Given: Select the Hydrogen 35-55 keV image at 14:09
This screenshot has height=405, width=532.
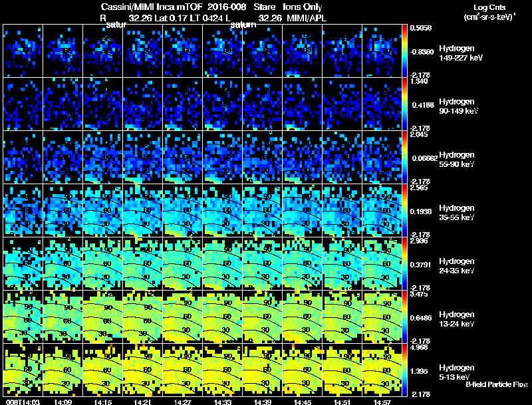Looking at the screenshot, I should pyautogui.click(x=63, y=210).
